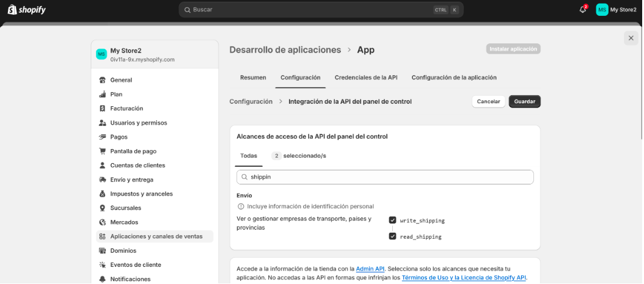
Task: Click the Configuración breadcrumb link
Action: click(251, 101)
